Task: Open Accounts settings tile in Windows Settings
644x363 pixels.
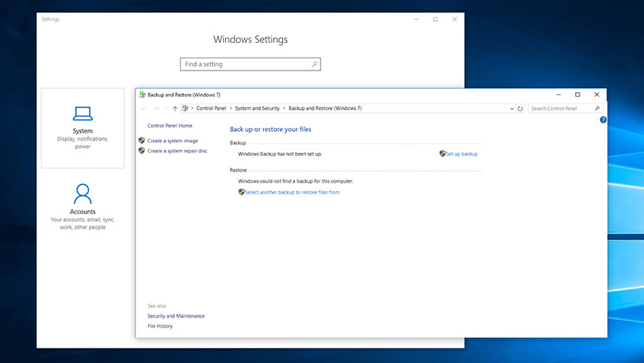Action: pyautogui.click(x=83, y=206)
